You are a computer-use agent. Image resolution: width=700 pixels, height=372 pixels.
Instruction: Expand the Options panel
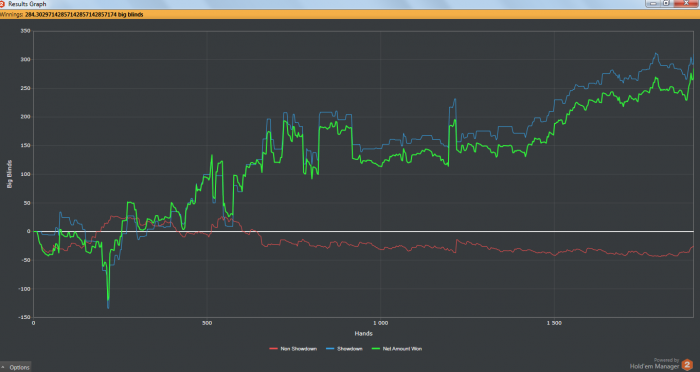pos(16,367)
